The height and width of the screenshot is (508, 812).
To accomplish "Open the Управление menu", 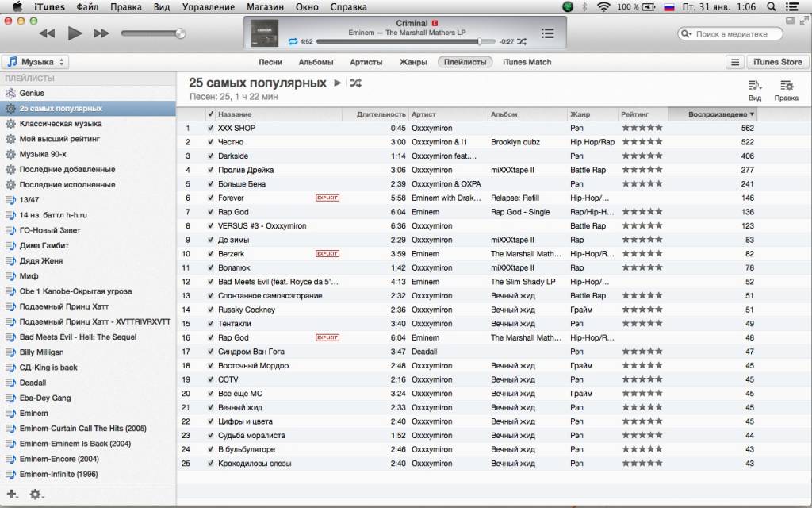I will click(x=209, y=6).
